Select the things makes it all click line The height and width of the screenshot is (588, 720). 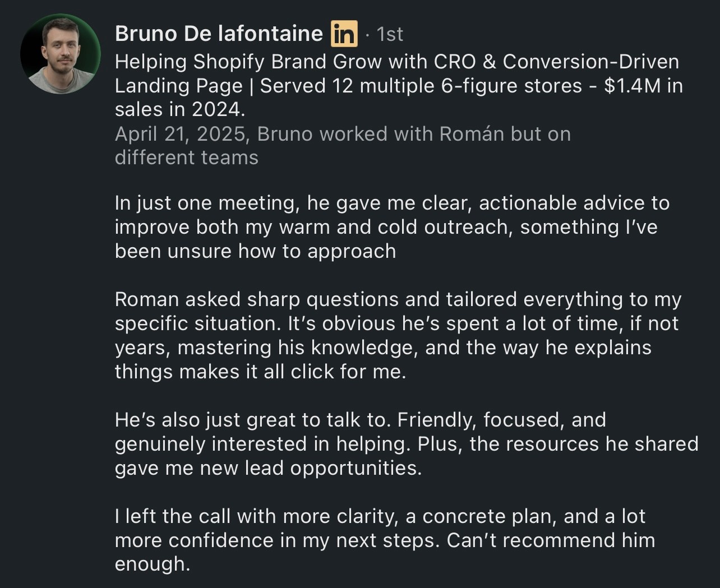click(260, 371)
